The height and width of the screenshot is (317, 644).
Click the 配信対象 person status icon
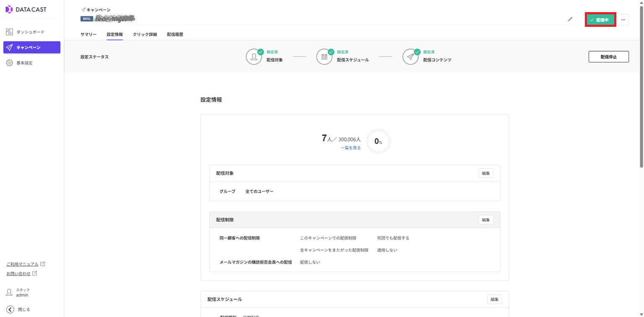254,56
